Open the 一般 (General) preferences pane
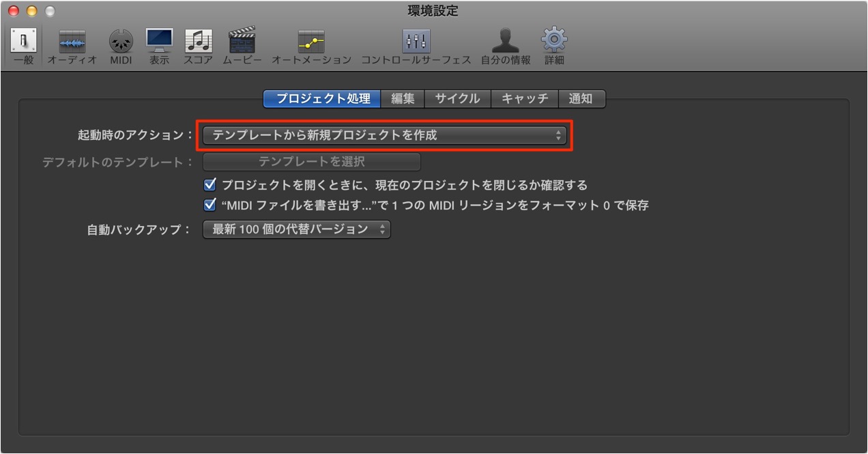The height and width of the screenshot is (454, 868). point(23,46)
